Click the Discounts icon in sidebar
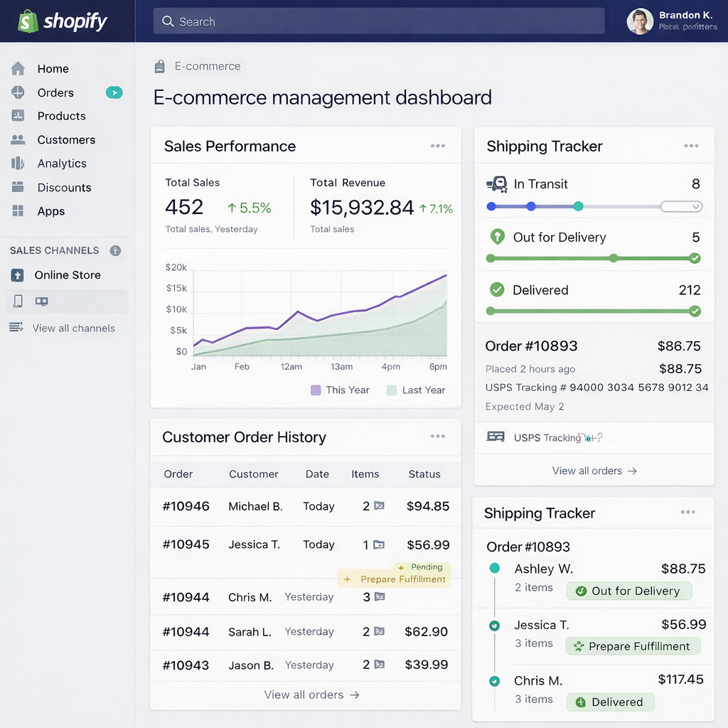The image size is (728, 728). 18,188
